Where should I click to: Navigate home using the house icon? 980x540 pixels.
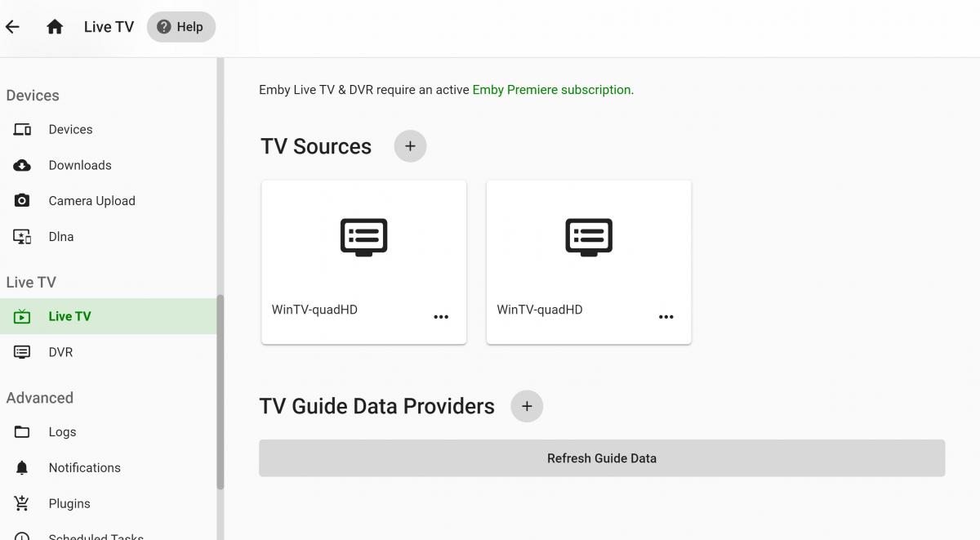pyautogui.click(x=54, y=26)
